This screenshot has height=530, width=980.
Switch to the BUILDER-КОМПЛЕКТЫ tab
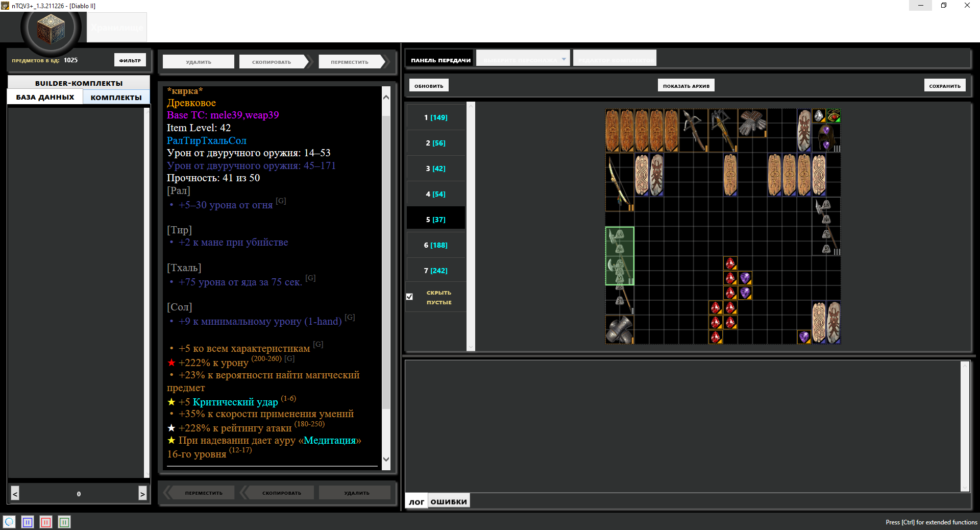[x=79, y=83]
